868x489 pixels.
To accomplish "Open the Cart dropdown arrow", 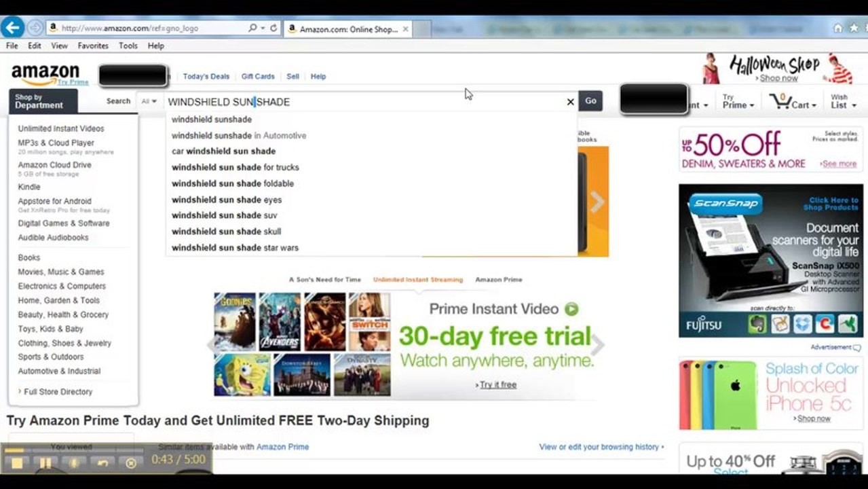I will click(x=813, y=105).
